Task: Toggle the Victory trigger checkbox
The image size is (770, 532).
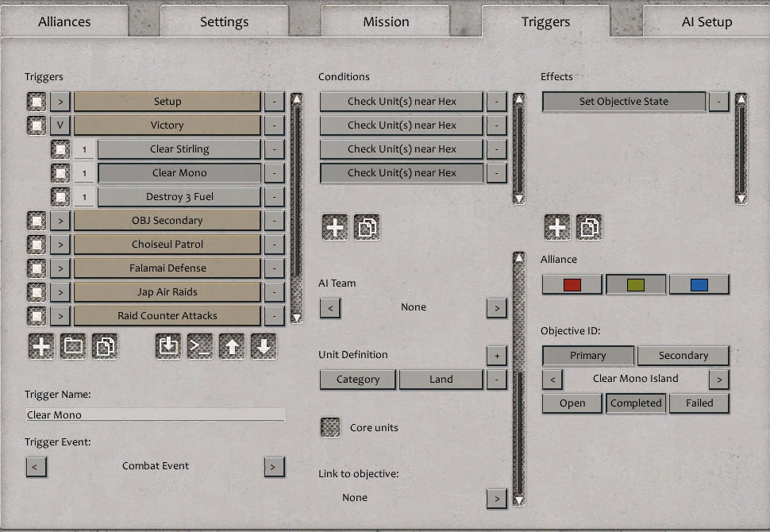Action: (x=37, y=125)
